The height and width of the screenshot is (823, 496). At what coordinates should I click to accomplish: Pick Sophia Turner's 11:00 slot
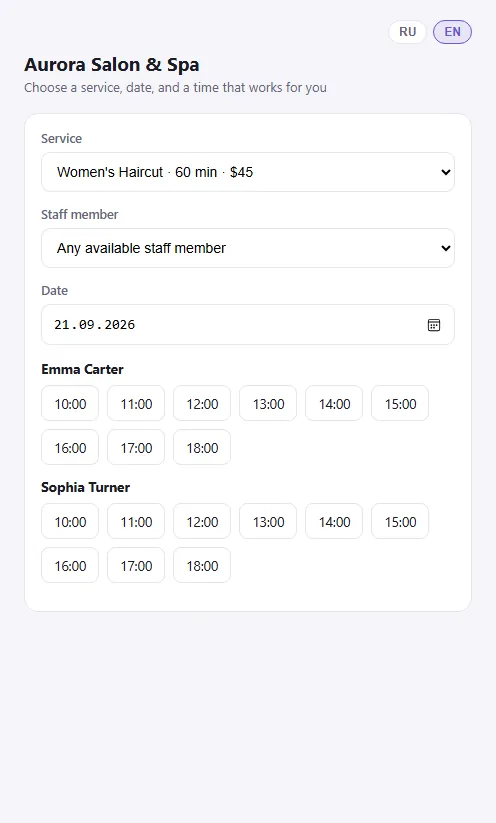pos(136,522)
